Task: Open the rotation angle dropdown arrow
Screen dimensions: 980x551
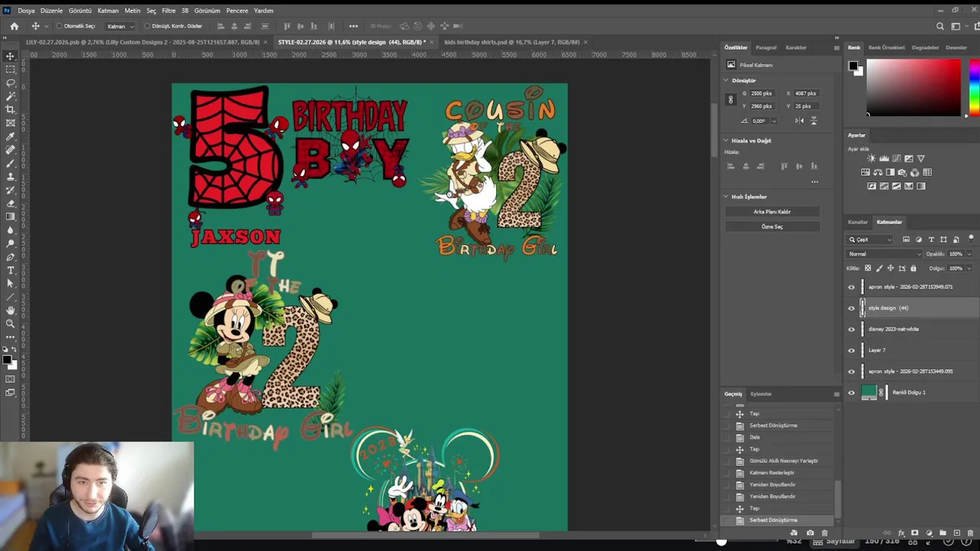Action: point(773,121)
